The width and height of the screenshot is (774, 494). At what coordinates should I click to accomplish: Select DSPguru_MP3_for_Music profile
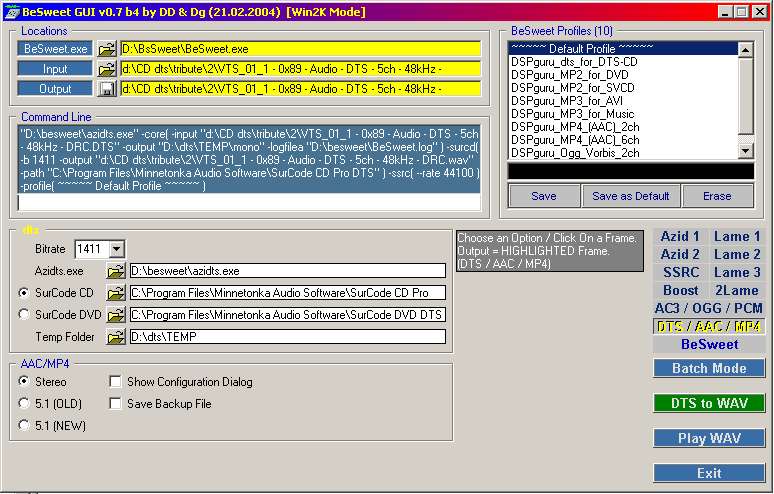pyautogui.click(x=623, y=114)
